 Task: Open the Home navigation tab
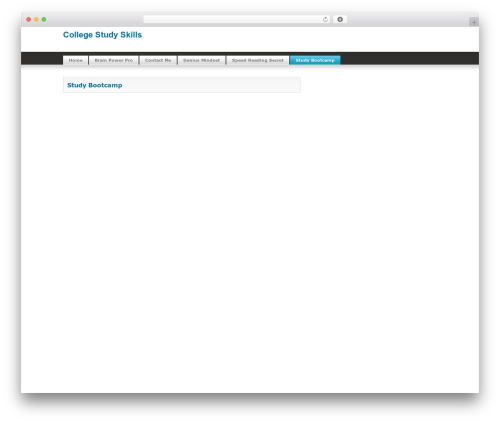coord(76,60)
